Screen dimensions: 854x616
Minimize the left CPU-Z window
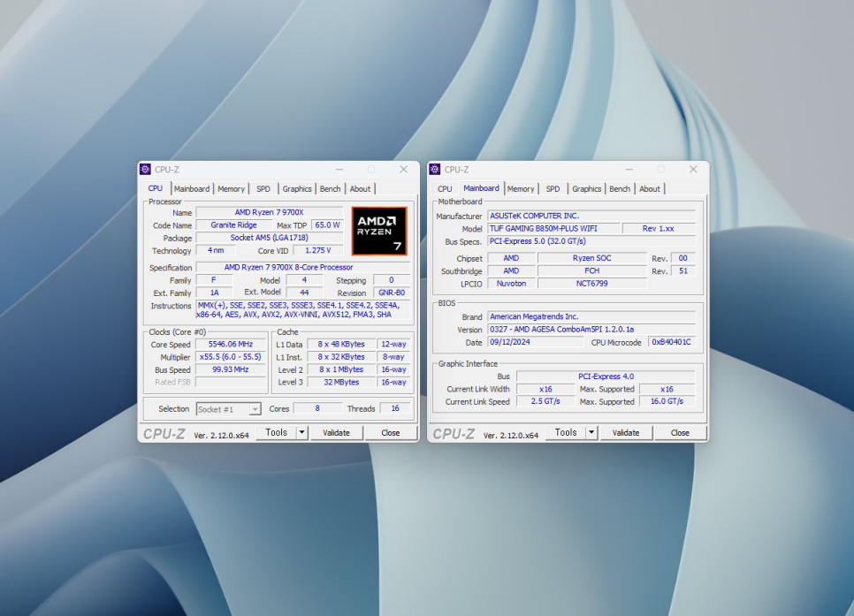pos(339,170)
